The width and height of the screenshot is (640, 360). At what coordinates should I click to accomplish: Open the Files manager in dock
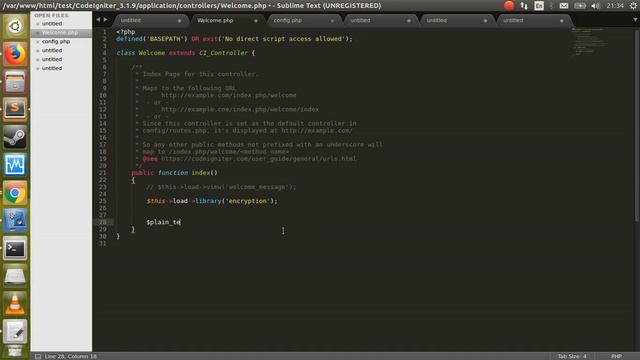click(x=15, y=82)
